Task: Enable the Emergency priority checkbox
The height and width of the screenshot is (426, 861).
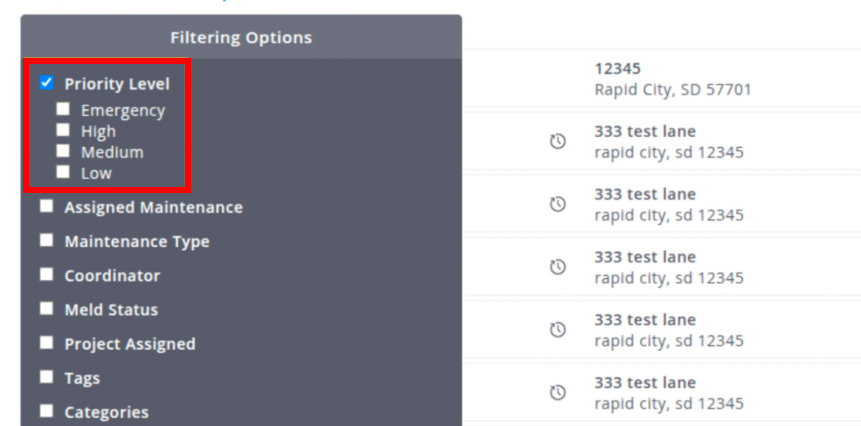Action: click(x=64, y=109)
